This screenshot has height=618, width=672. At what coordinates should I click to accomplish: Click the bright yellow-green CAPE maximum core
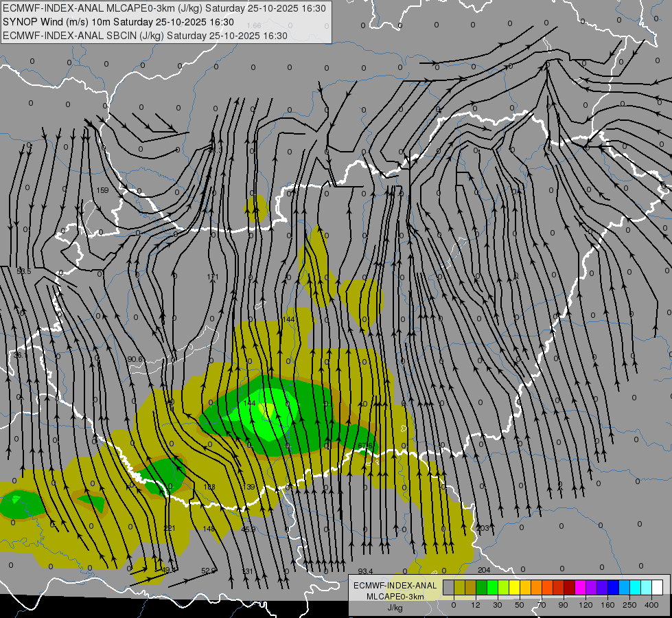click(x=266, y=411)
